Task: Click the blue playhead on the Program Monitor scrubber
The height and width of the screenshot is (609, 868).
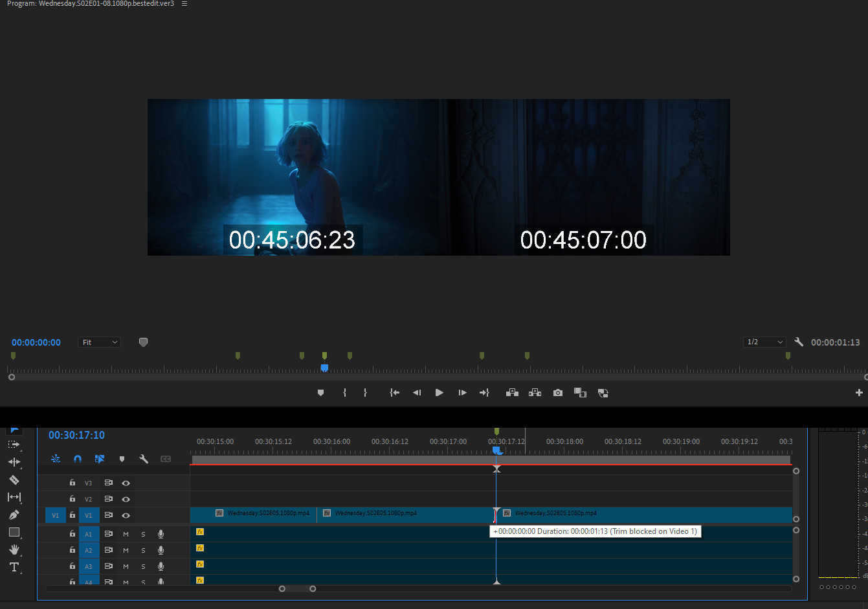Action: coord(324,368)
